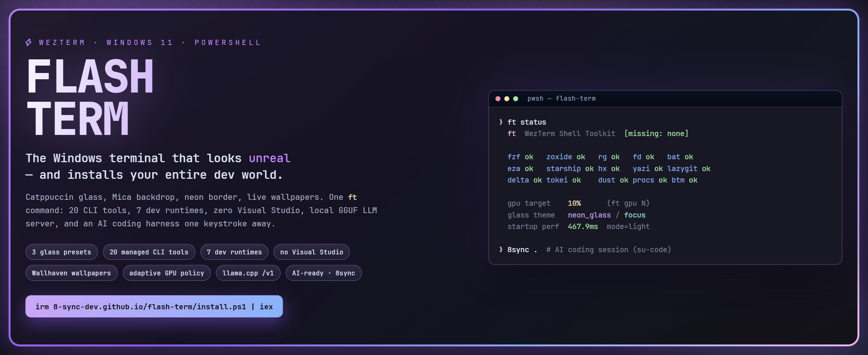868x355 pixels.
Task: Click 'POWERSHELL' in the header tagline
Action: (x=228, y=42)
